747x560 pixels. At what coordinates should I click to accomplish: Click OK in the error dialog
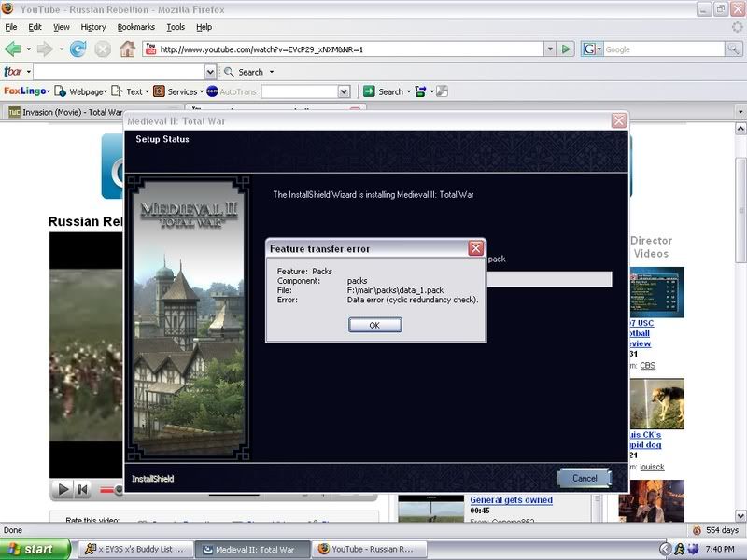point(374,325)
